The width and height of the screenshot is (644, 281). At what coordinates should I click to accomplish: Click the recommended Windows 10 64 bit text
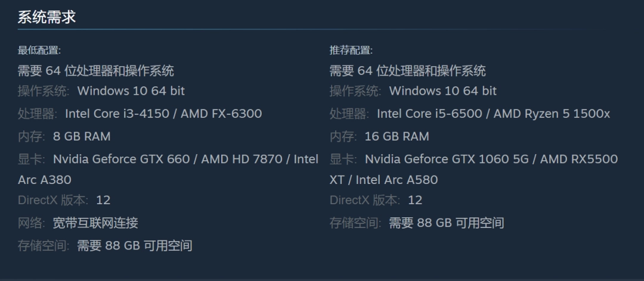(442, 91)
